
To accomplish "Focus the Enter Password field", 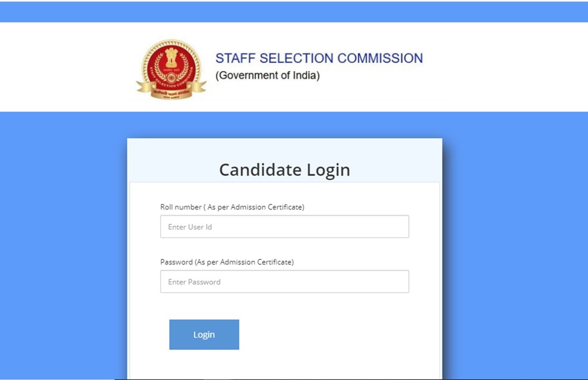I will (x=284, y=282).
